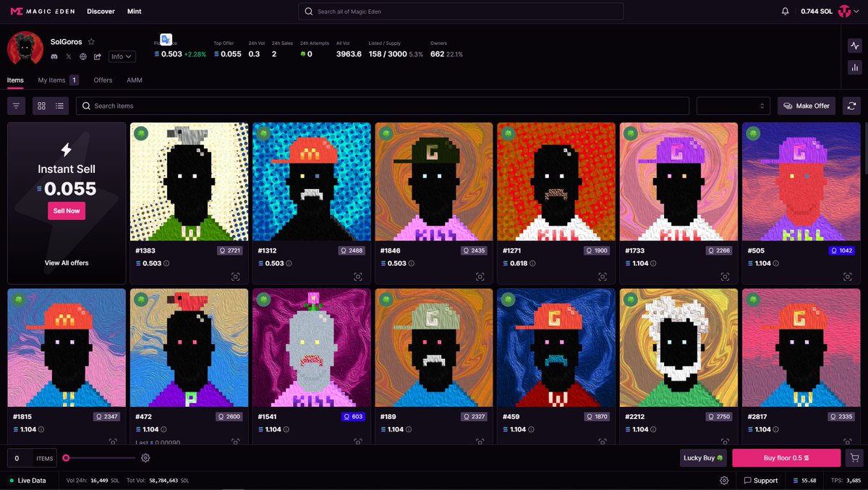Open the shopping cart icon
The image size is (868, 490).
point(854,457)
